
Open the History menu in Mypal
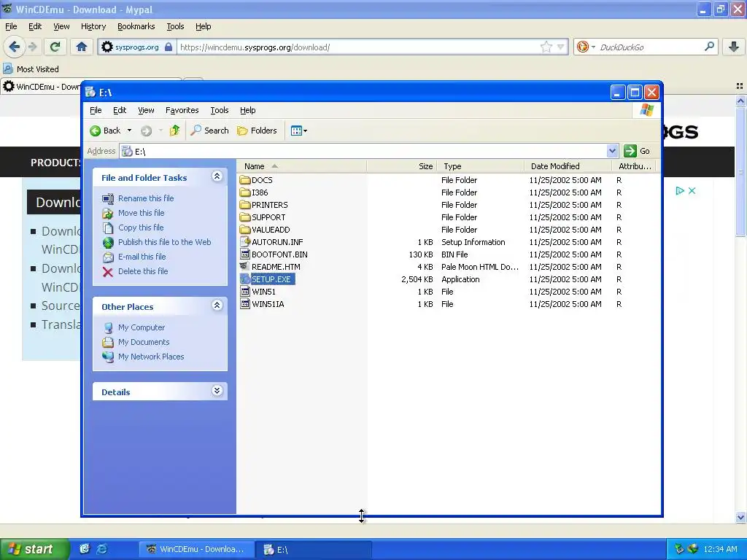coord(93,26)
